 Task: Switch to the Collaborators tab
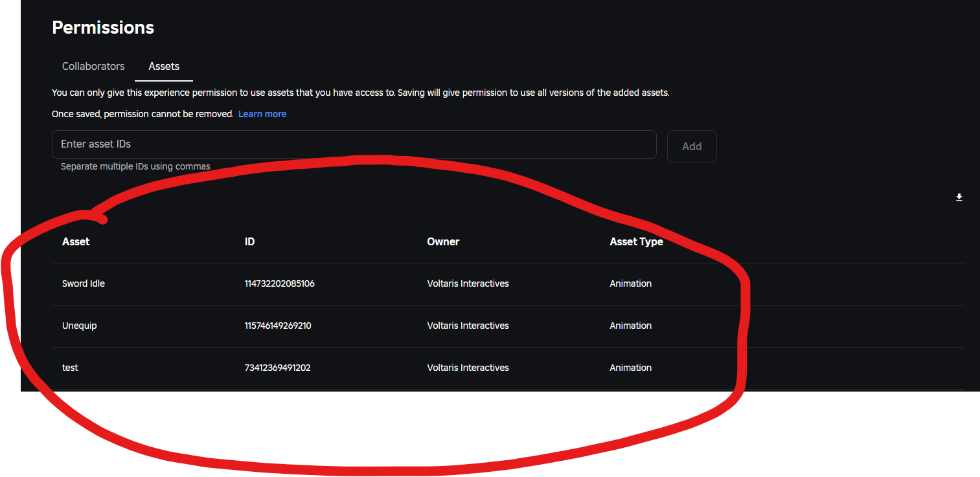pos(93,66)
